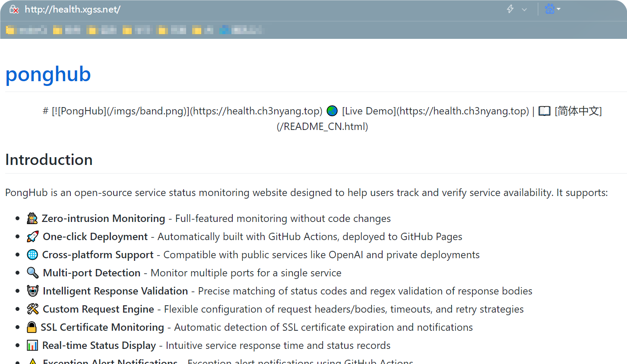Click the earth globe emoji before Live Demo

point(332,111)
